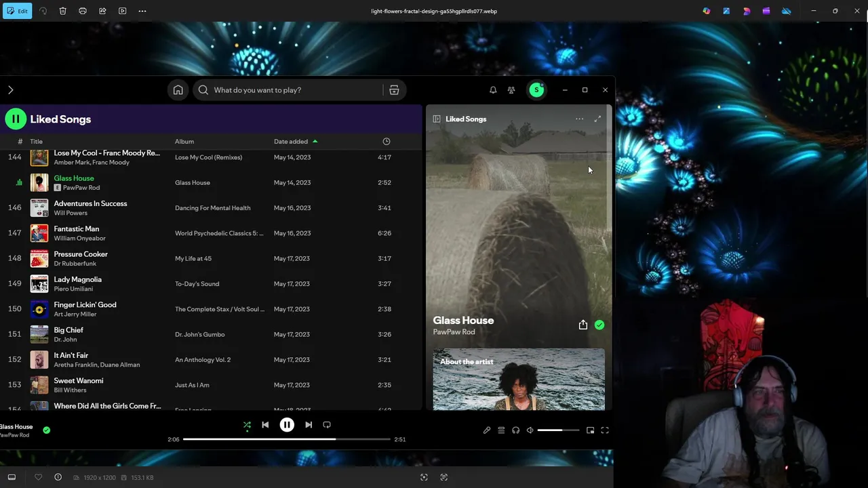Toggle repeat mode
The width and height of the screenshot is (868, 488).
coord(327,425)
